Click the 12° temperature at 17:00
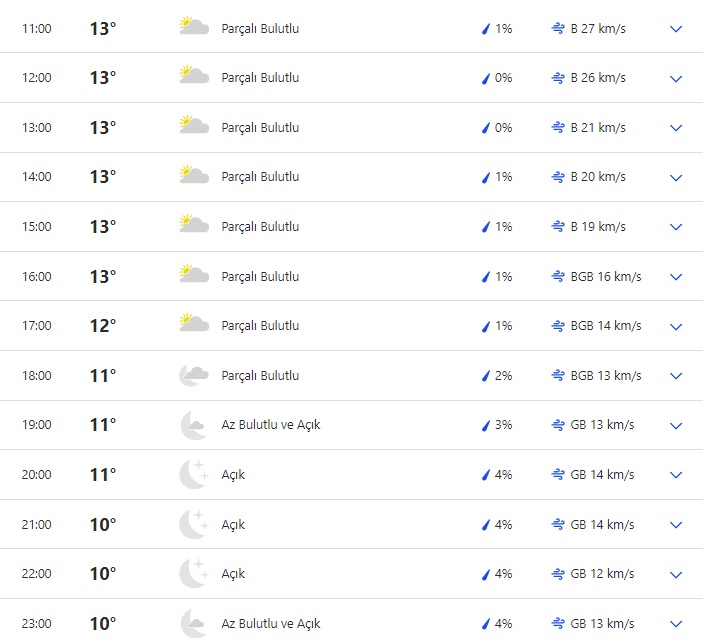 103,326
